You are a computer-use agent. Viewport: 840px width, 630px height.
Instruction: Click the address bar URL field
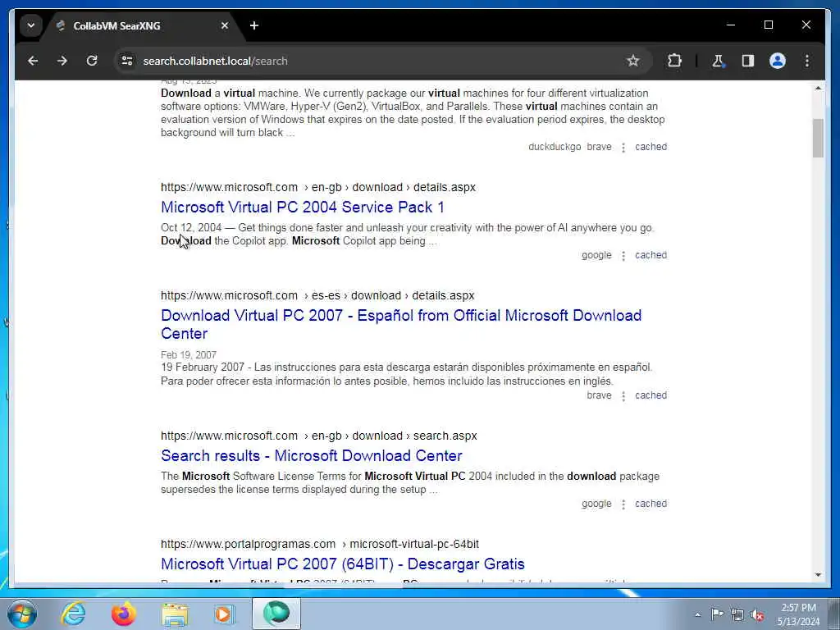(x=375, y=61)
